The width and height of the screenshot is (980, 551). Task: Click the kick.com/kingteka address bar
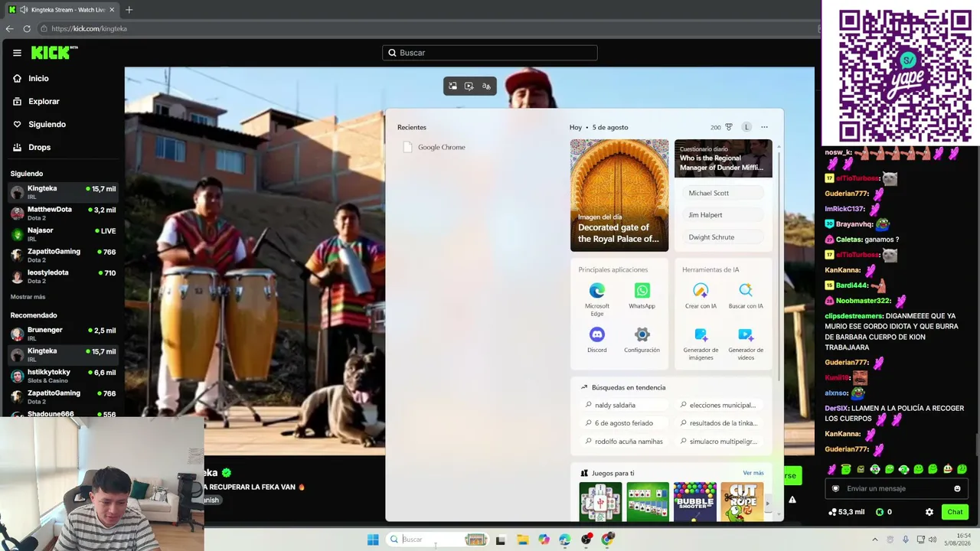click(x=429, y=28)
